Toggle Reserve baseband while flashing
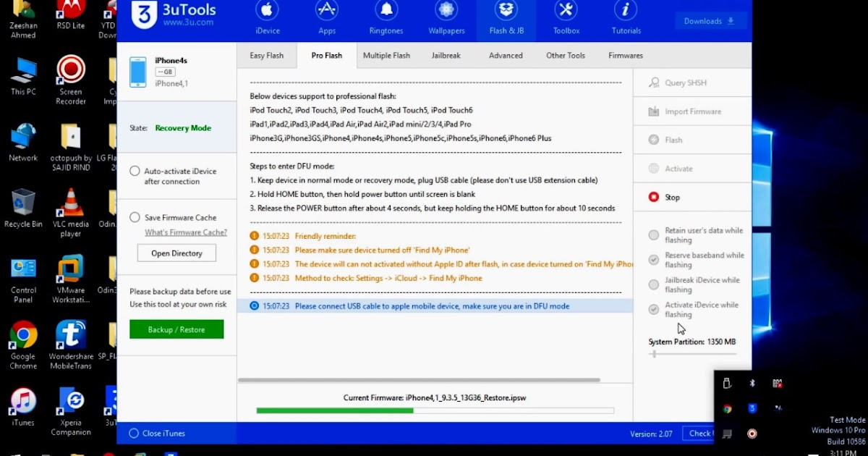The height and width of the screenshot is (456, 868). (x=654, y=260)
